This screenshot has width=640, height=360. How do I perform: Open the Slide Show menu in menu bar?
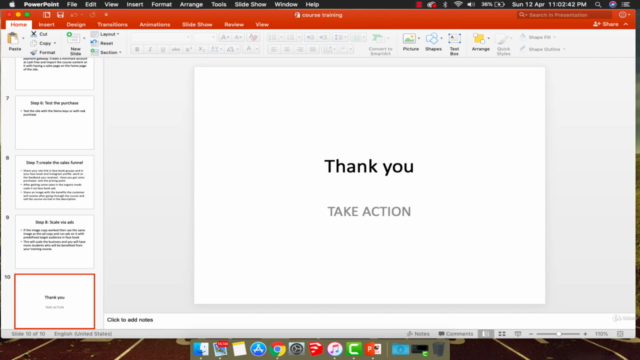250,4
